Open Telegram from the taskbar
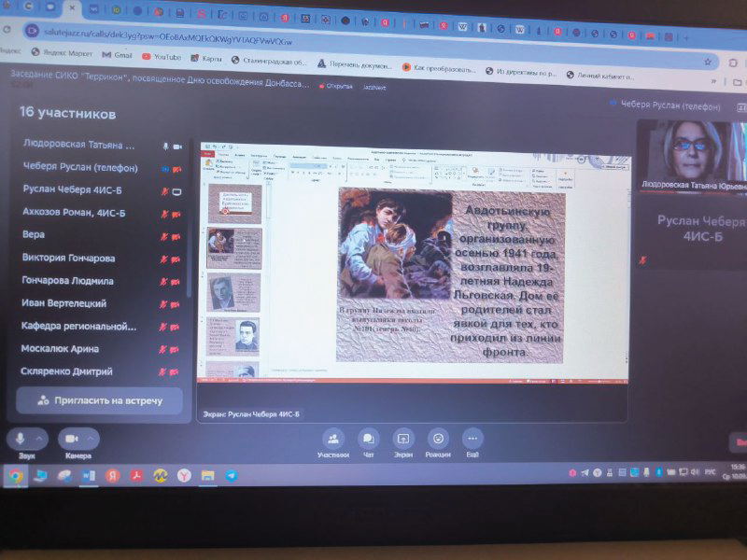The height and width of the screenshot is (560, 747). (x=232, y=475)
